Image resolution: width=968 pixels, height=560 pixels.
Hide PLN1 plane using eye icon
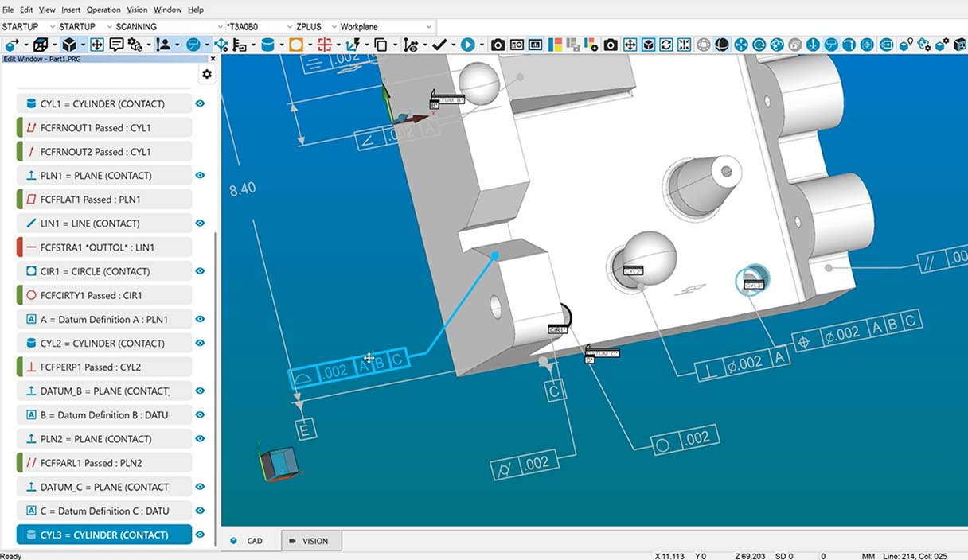click(x=201, y=176)
